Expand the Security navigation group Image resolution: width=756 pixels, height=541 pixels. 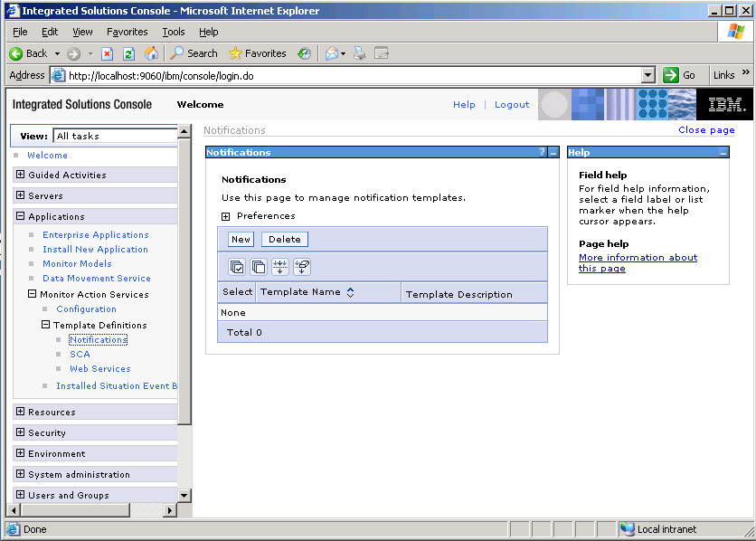pos(20,432)
